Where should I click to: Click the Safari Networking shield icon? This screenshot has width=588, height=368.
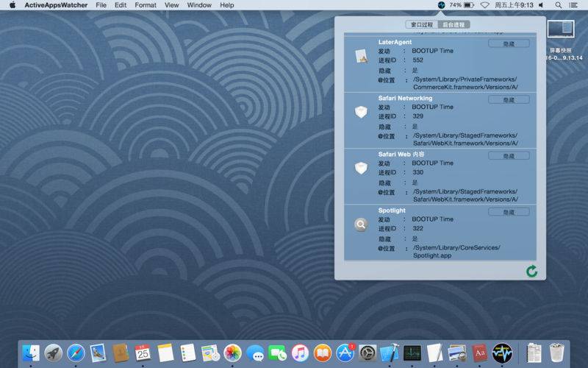click(x=360, y=112)
